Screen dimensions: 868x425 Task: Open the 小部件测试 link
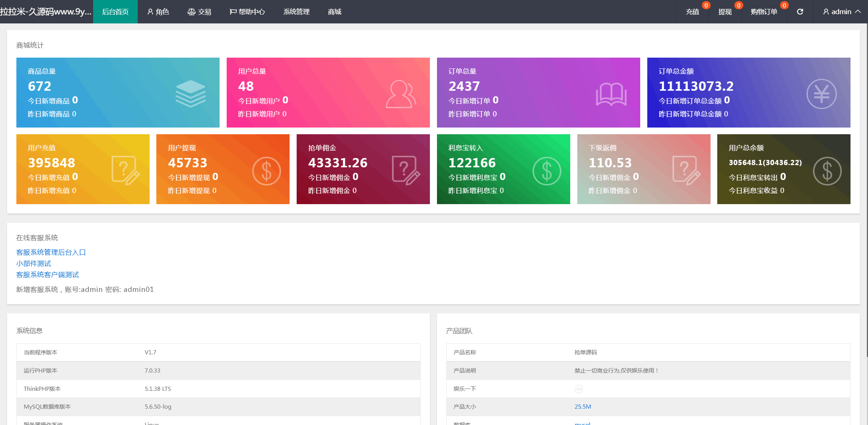point(33,264)
